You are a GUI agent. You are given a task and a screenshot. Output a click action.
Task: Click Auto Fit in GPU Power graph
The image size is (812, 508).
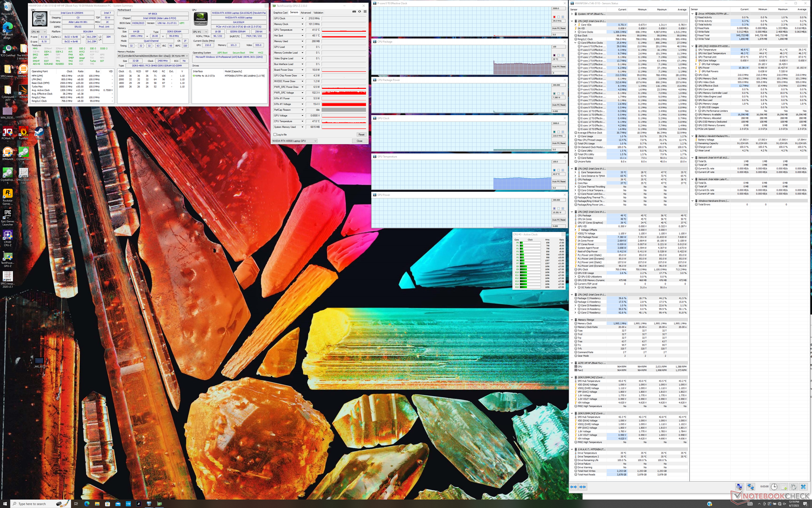click(556, 220)
